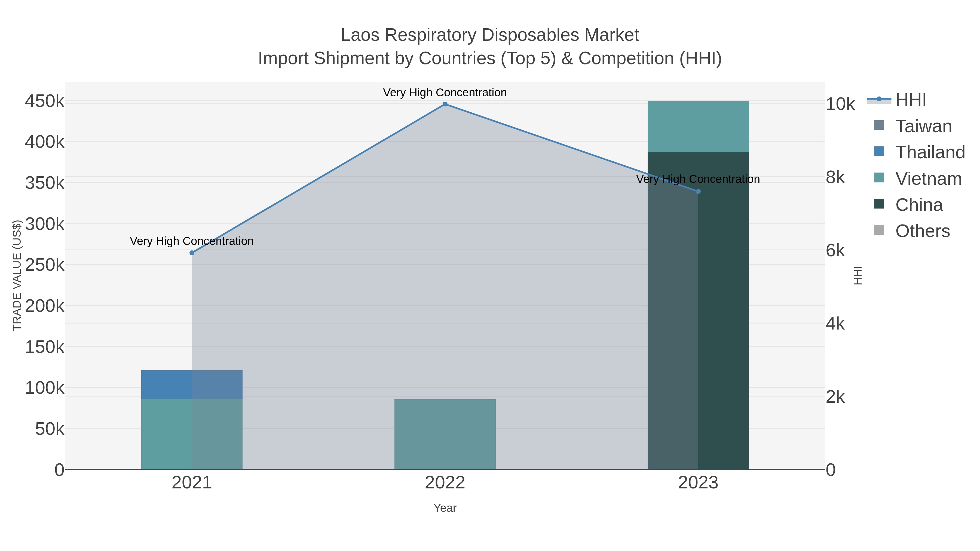The height and width of the screenshot is (551, 980).
Task: Select the 2022 HHI peak data point
Action: [445, 104]
